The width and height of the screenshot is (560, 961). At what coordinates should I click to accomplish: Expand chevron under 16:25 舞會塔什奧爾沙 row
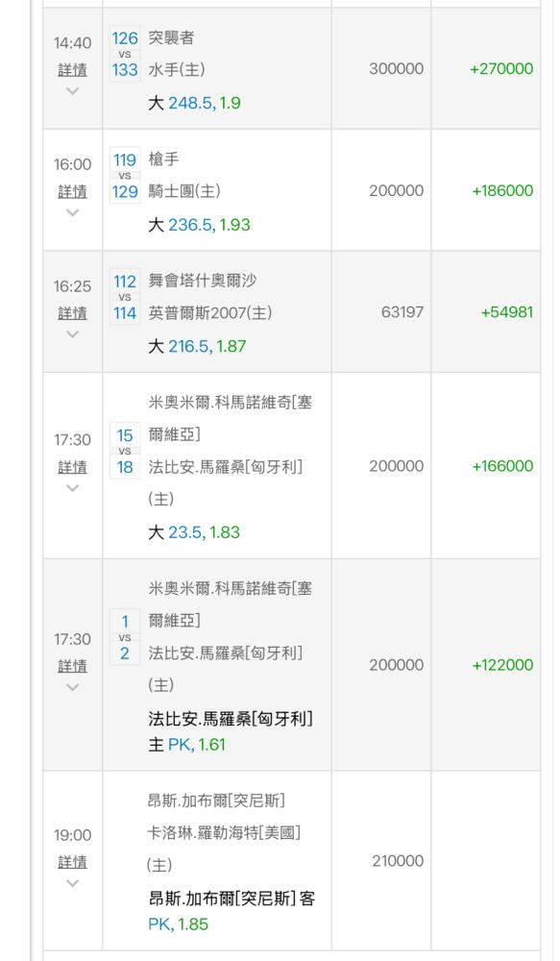pyautogui.click(x=72, y=334)
